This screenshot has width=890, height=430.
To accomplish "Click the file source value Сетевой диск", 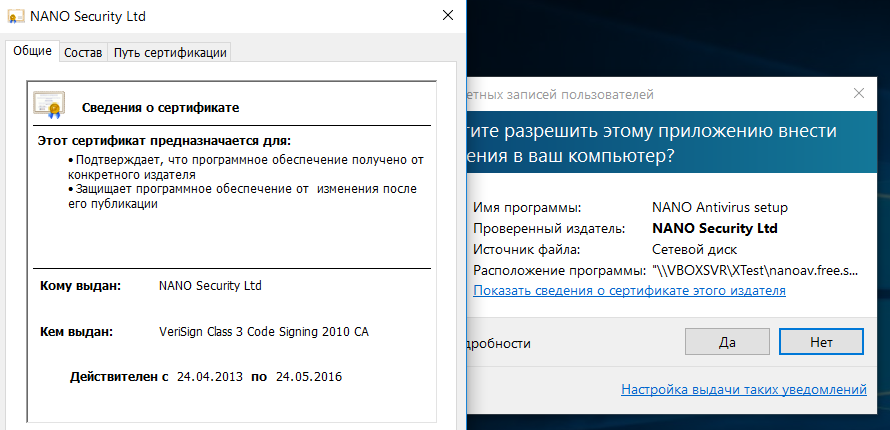I will pos(694,249).
